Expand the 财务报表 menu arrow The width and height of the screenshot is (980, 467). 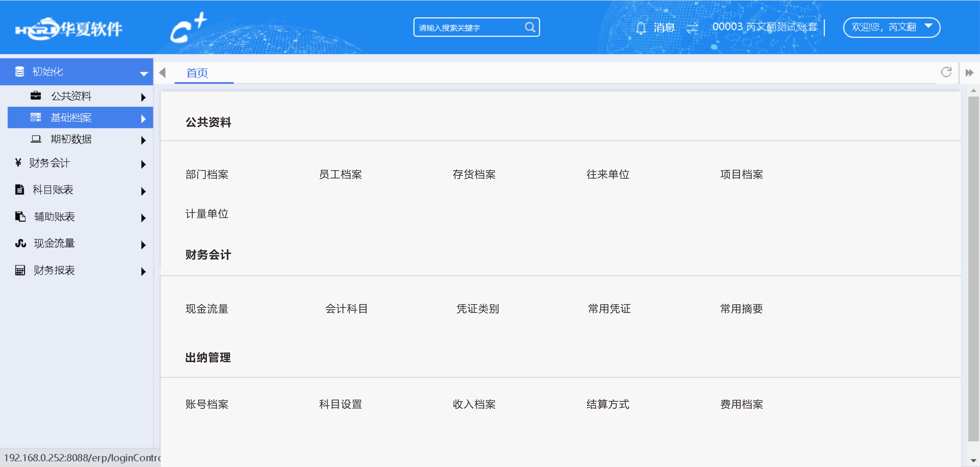click(143, 272)
